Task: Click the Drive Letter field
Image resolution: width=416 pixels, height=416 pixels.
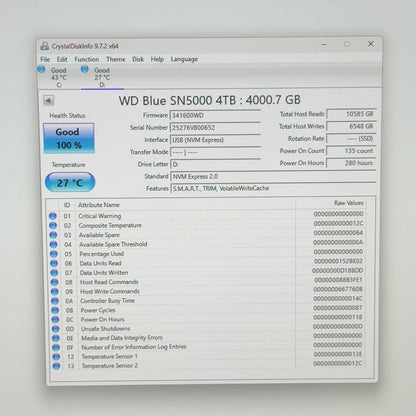Action: point(215,164)
